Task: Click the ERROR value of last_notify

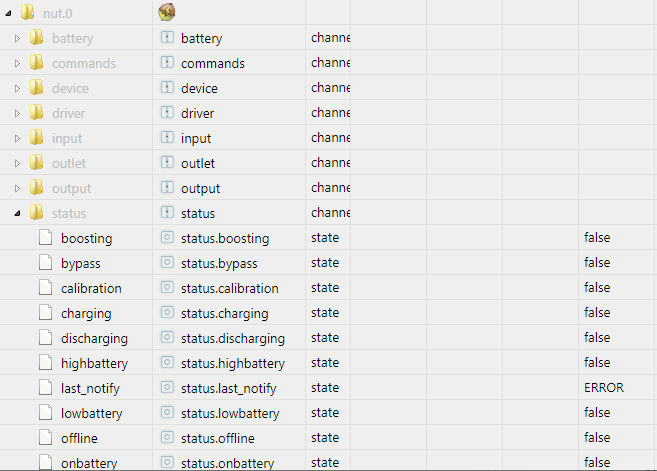Action: (604, 388)
